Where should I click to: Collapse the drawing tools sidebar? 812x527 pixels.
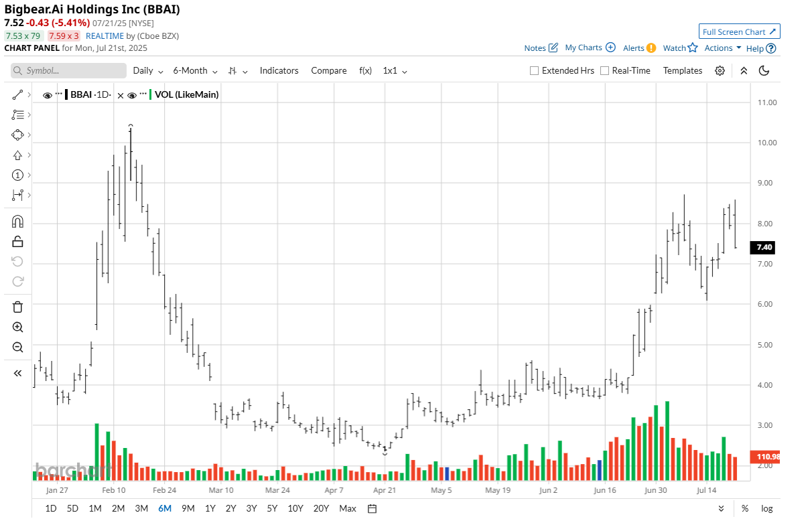pos(17,373)
